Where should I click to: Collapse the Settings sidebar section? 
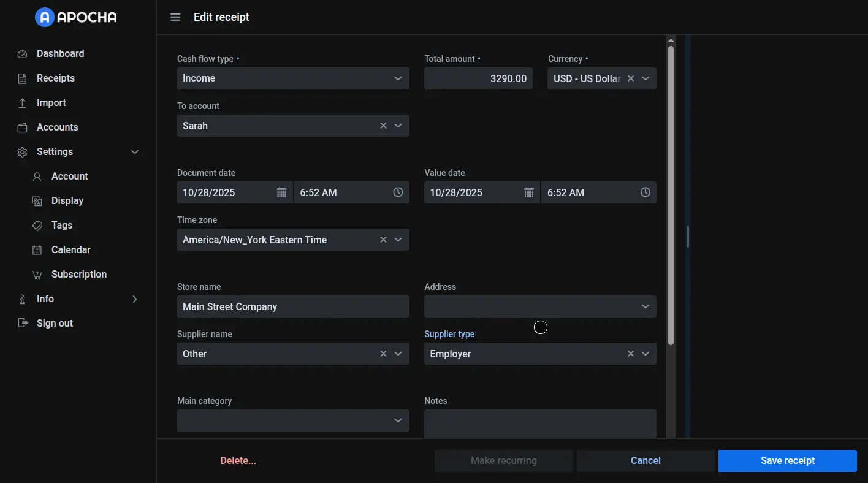click(135, 152)
